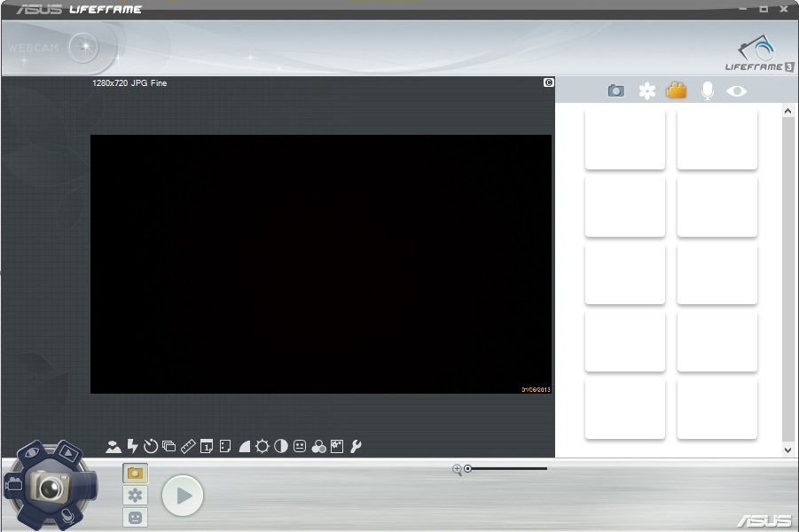Screen dimensions: 799x532
Task: Minimize the LifeFrame window
Action: 743,9
